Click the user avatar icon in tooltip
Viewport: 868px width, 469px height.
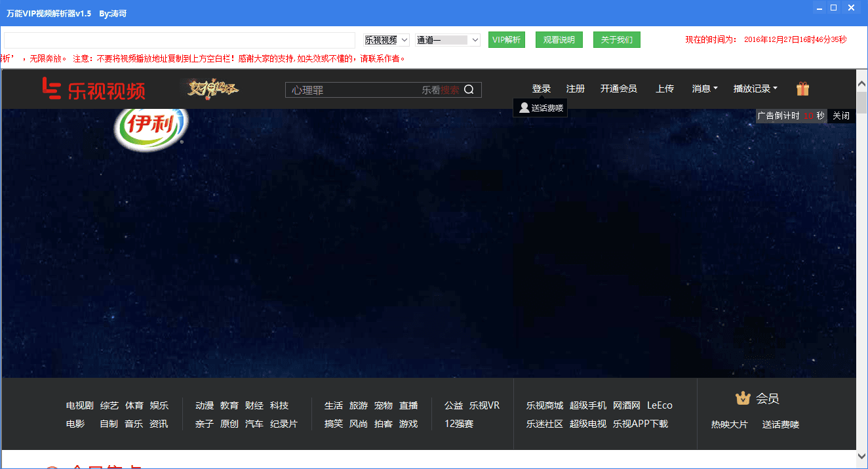524,108
